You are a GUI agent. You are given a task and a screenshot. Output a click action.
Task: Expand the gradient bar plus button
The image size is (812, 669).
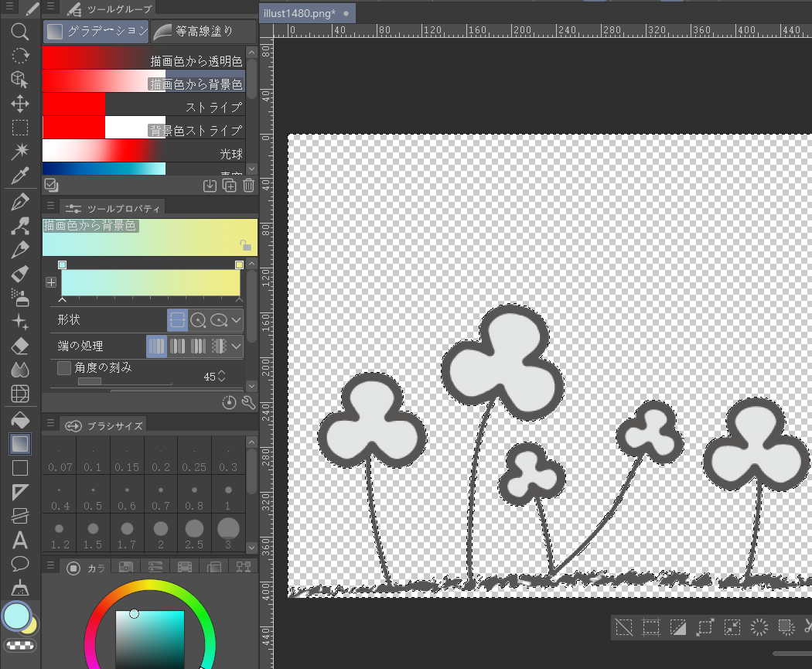pos(51,282)
